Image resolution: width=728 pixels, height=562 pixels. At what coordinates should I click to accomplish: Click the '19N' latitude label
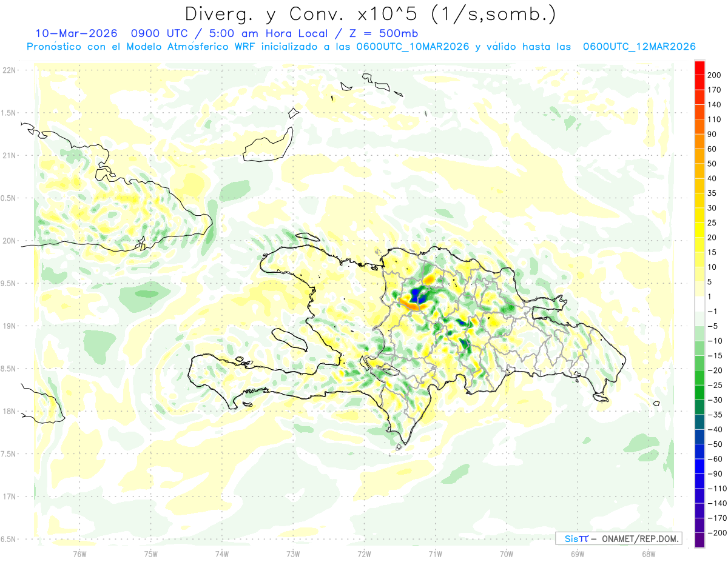tap(9, 326)
